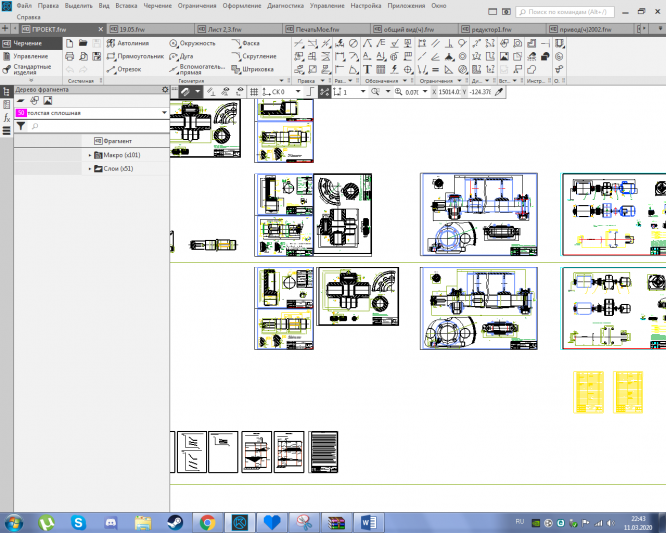The width and height of the screenshot is (666, 533).
Task: Select the Скругление fillet tool
Action: point(256,57)
